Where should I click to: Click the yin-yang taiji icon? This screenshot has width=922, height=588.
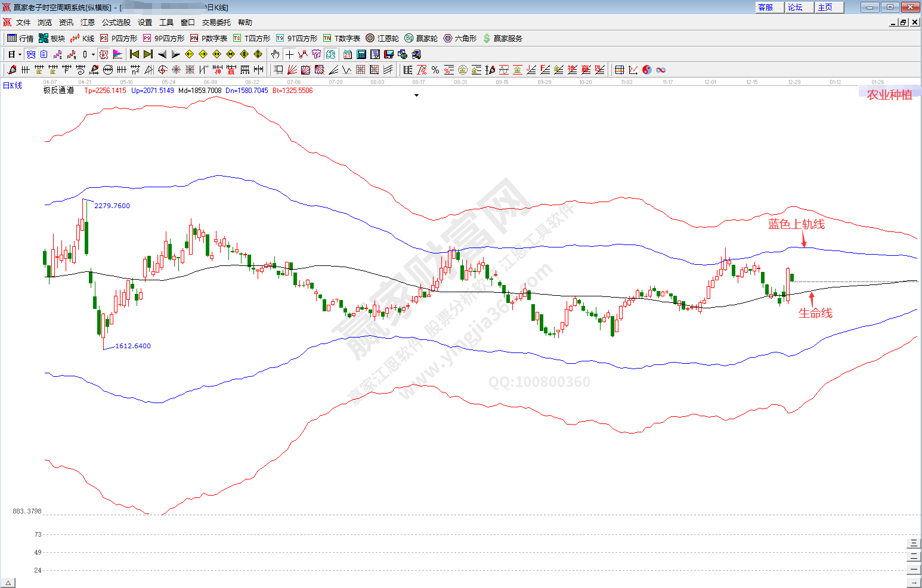pos(647,70)
